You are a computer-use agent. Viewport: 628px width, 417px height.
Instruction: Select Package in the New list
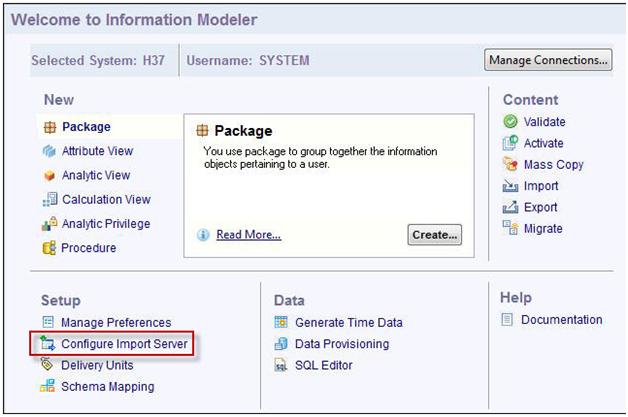tap(86, 127)
